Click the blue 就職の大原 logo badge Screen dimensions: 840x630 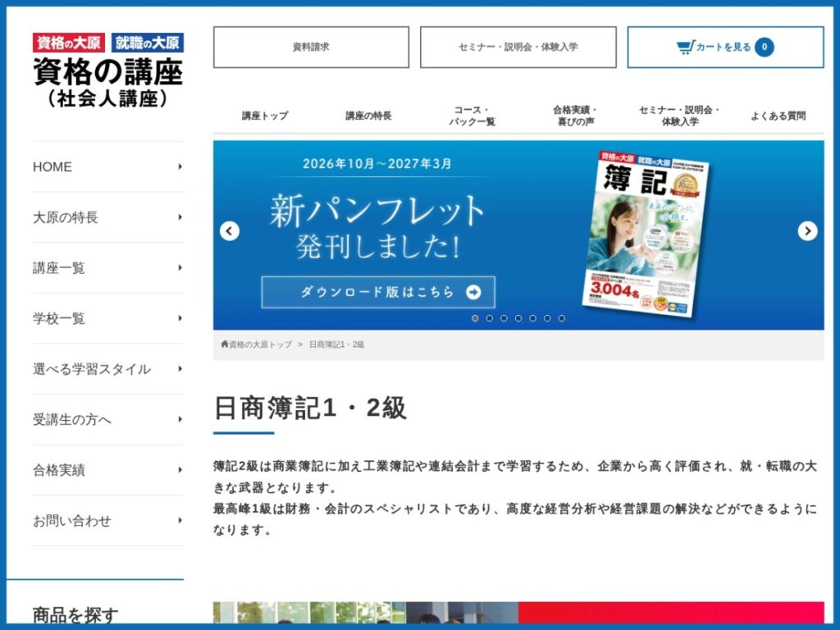[x=148, y=43]
